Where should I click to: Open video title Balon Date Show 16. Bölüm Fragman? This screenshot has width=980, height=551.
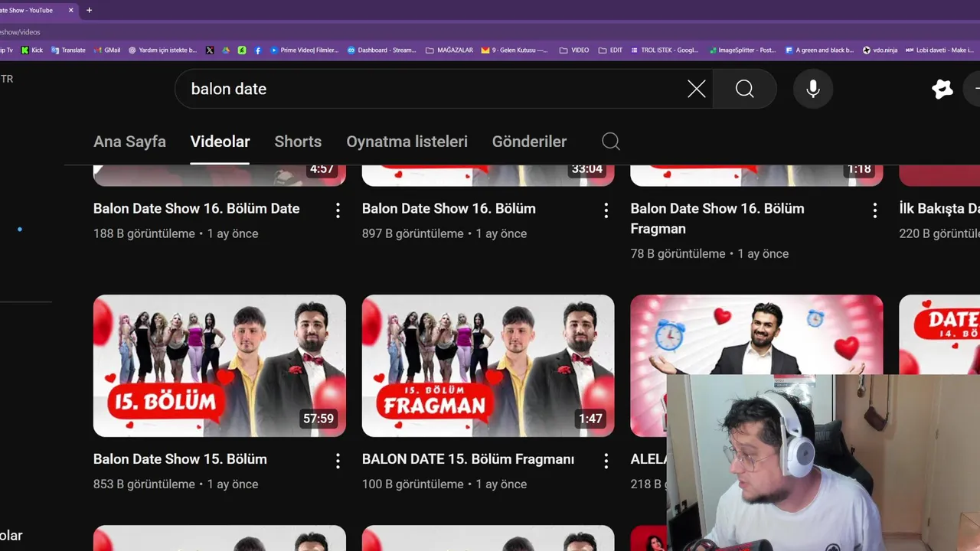pyautogui.click(x=717, y=218)
